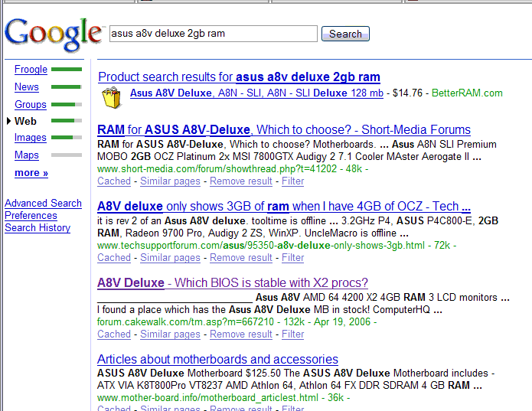532x411 pixels.
Task: Click the $14.76 price text
Action: 407,93
